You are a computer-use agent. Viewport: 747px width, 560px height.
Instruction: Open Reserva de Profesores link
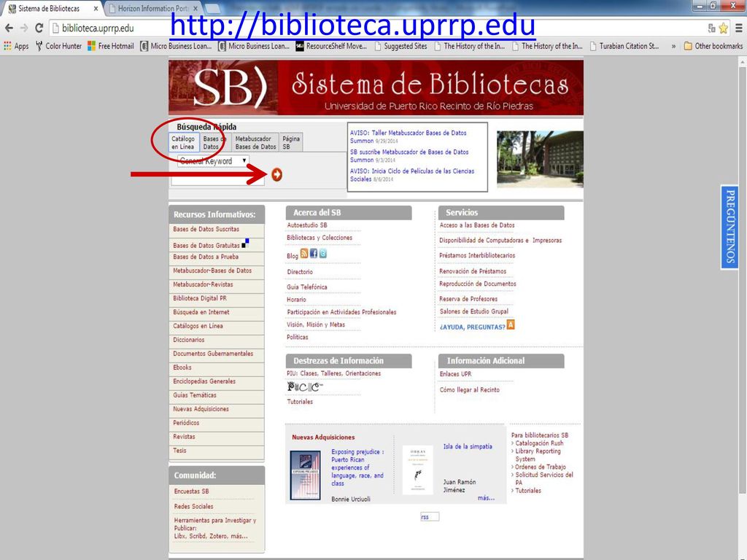pyautogui.click(x=469, y=298)
